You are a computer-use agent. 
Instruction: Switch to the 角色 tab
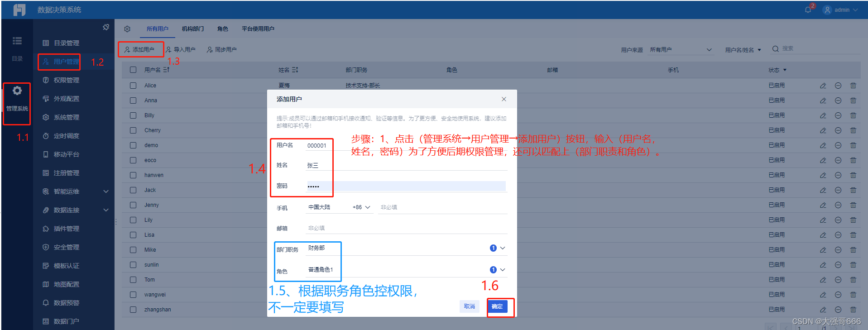(223, 29)
